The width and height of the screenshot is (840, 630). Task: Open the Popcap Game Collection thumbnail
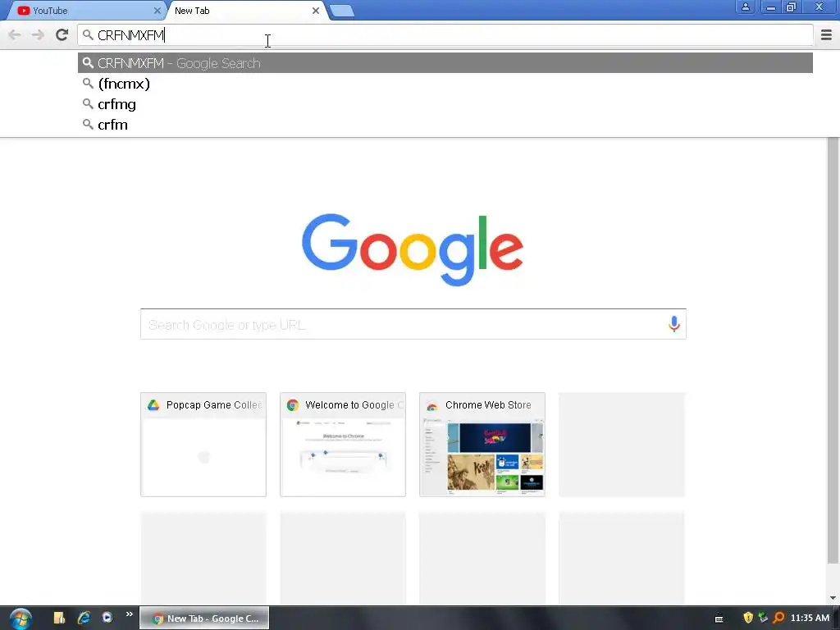203,445
